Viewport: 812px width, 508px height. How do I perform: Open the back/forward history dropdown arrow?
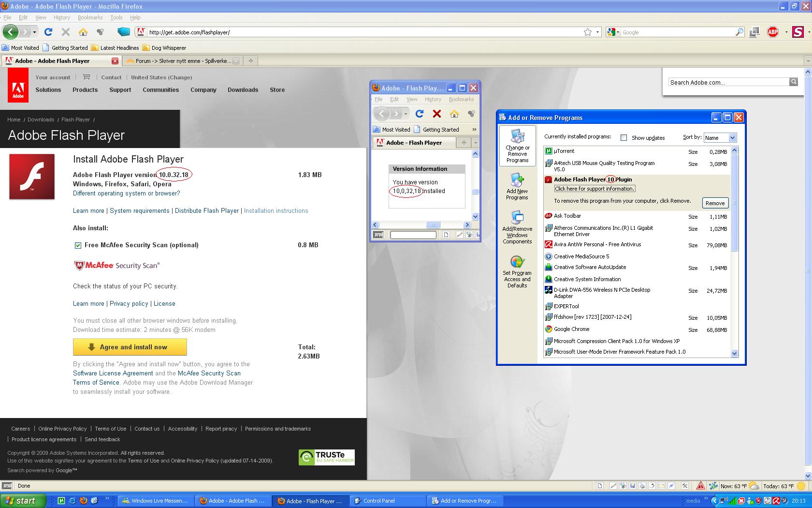click(34, 32)
